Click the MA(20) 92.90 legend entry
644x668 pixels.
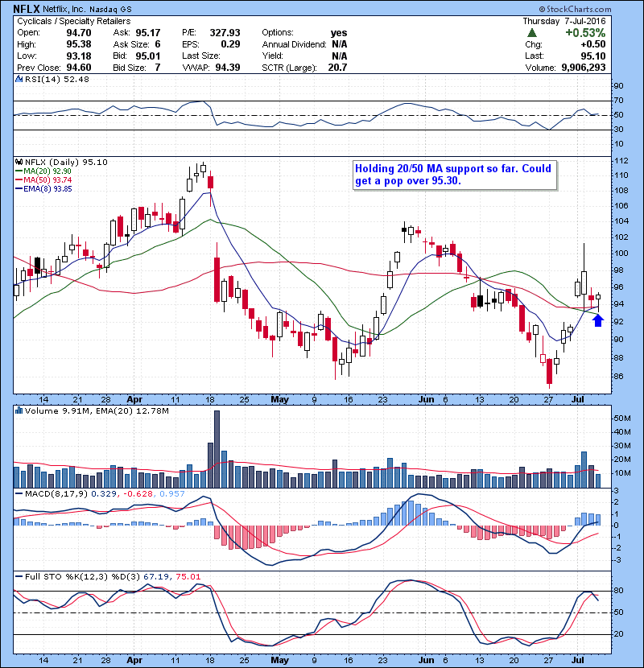[43, 171]
